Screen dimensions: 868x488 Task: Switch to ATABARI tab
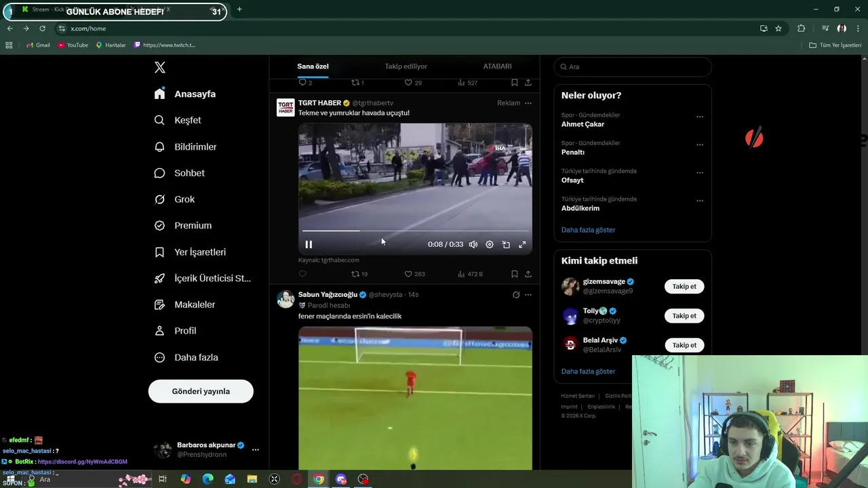pyautogui.click(x=497, y=66)
